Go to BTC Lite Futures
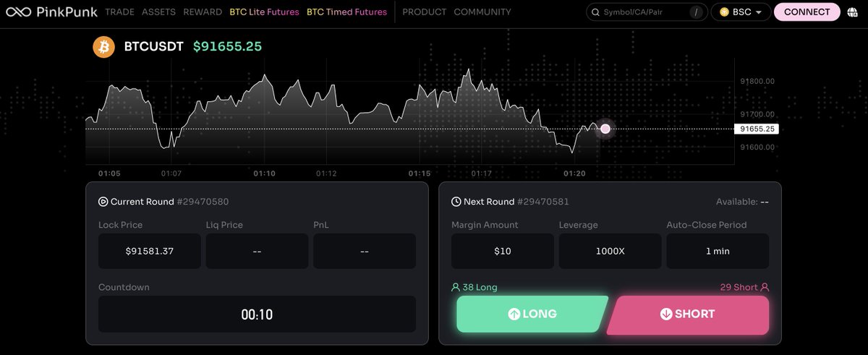The width and height of the screenshot is (868, 355). pyautogui.click(x=264, y=12)
